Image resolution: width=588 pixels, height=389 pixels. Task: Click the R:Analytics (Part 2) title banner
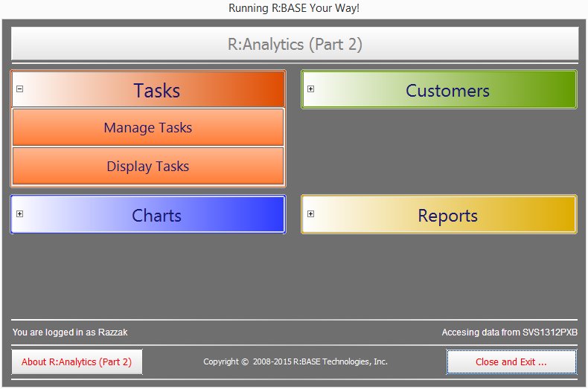click(295, 44)
